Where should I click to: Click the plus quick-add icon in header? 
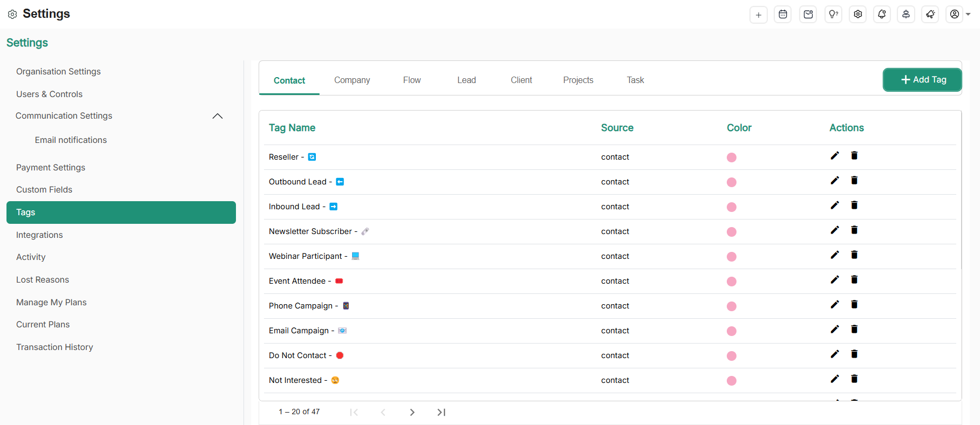[x=758, y=15]
